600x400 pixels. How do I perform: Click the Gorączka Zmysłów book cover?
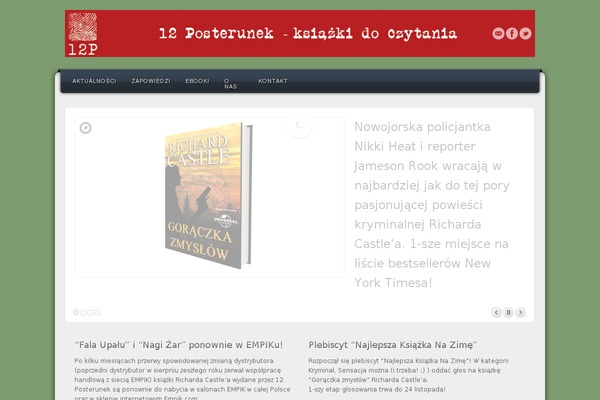pyautogui.click(x=209, y=195)
